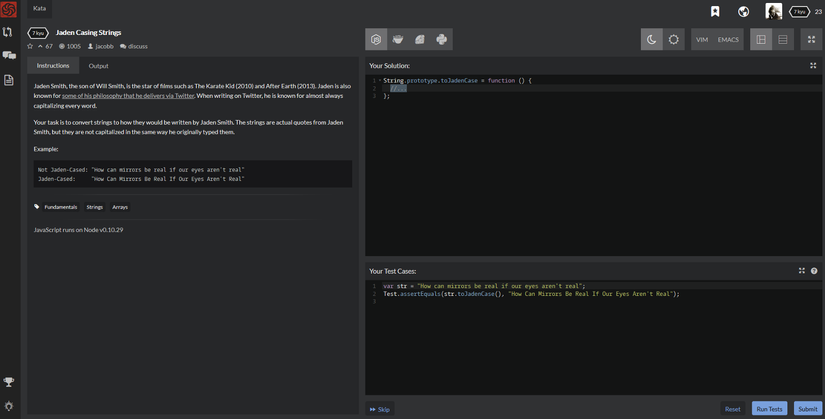The image size is (825, 419).
Task: Open help for test cases
Action: click(x=814, y=271)
